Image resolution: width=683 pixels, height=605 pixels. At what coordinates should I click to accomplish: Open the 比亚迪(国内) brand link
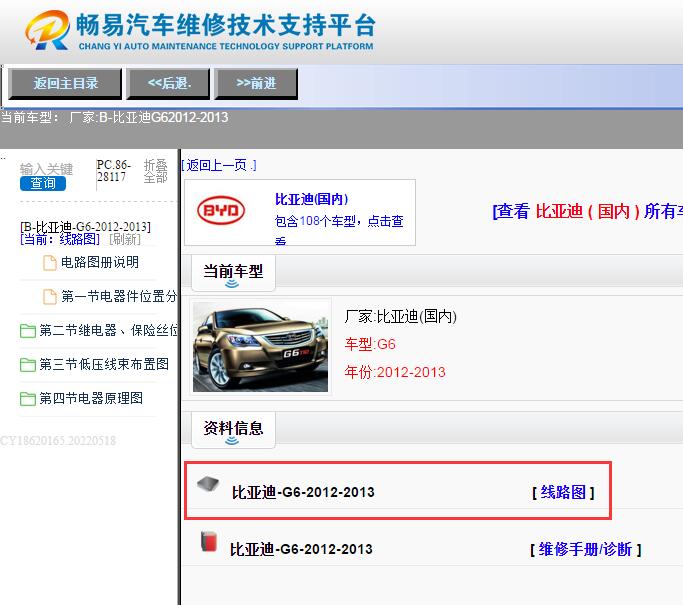(311, 199)
